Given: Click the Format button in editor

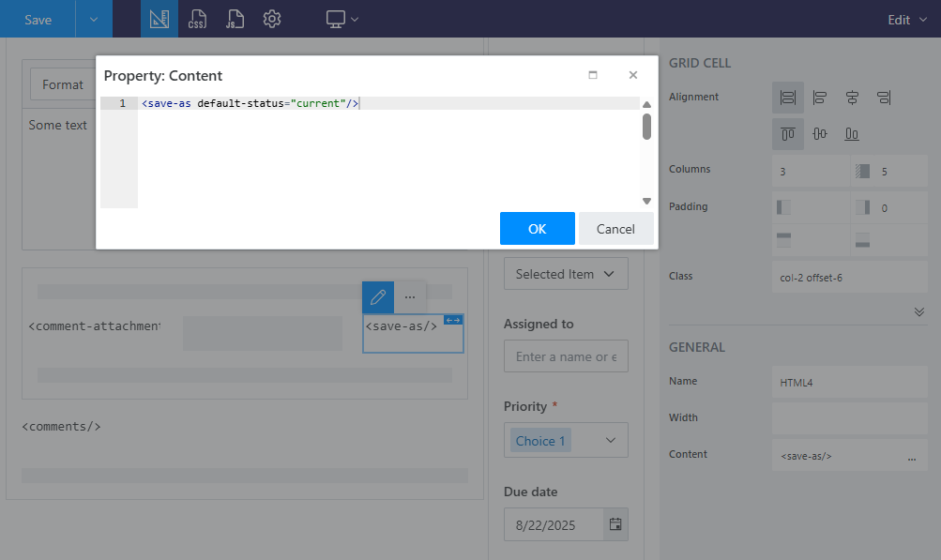Looking at the screenshot, I should [x=63, y=84].
